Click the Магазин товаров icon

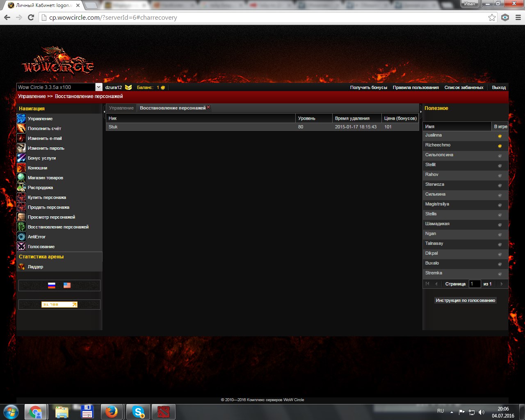click(21, 178)
